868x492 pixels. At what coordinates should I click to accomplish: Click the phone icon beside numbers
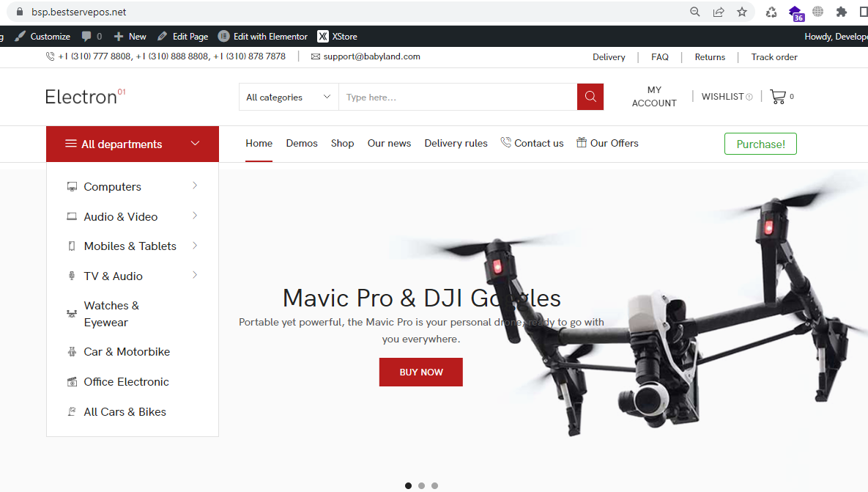tap(51, 56)
